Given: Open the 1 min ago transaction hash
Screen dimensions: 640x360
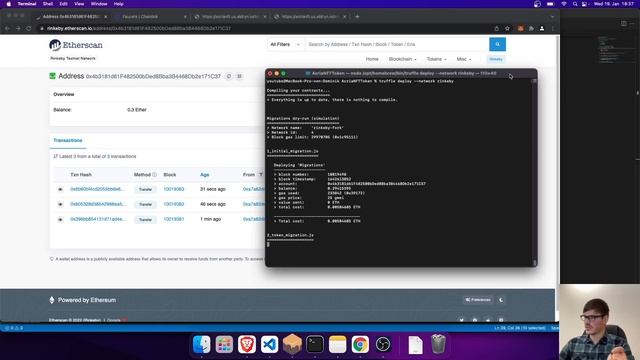Looking at the screenshot, I should (98, 219).
